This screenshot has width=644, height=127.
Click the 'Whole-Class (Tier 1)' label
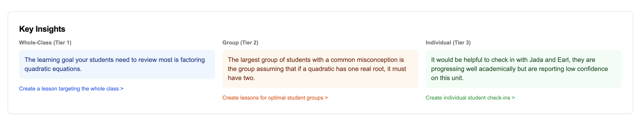click(x=45, y=43)
